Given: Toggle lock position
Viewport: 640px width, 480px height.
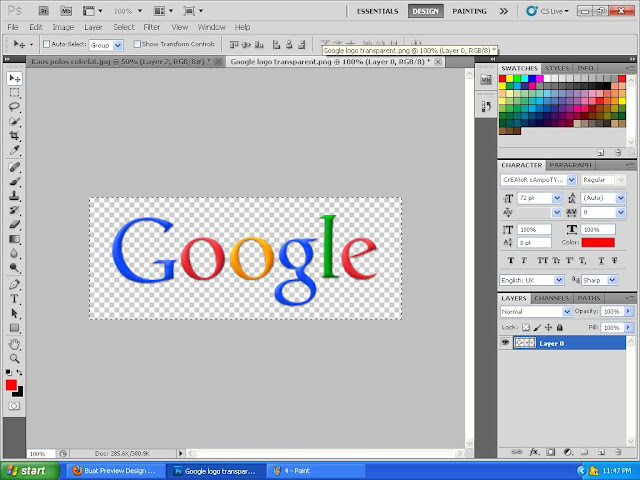Looking at the screenshot, I should coord(549,327).
